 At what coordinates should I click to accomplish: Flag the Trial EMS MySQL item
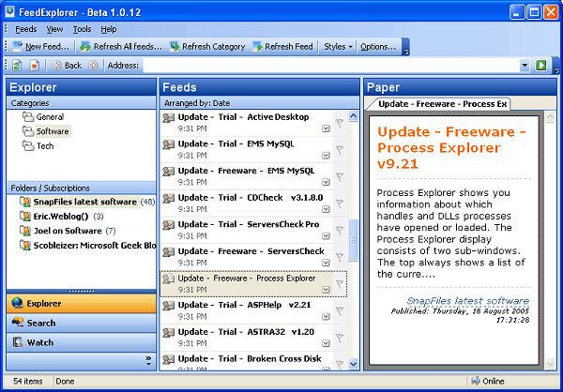tap(340, 150)
